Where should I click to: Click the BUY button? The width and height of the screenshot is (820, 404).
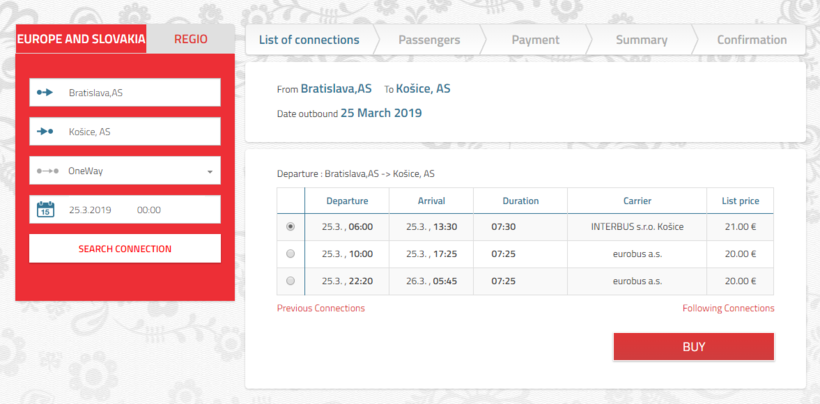click(693, 347)
